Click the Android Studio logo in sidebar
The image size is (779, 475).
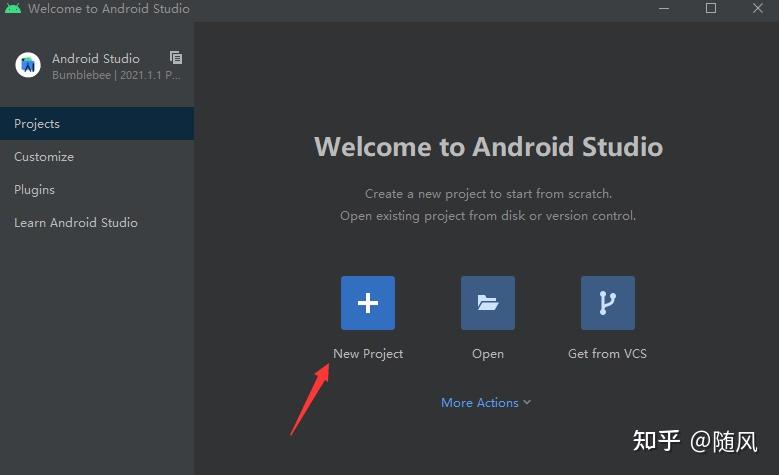[28, 65]
